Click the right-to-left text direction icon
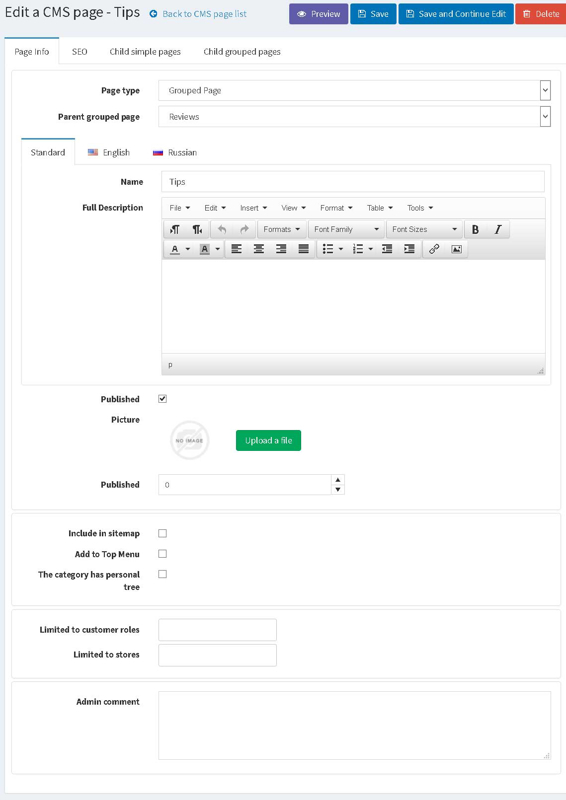 tap(197, 230)
